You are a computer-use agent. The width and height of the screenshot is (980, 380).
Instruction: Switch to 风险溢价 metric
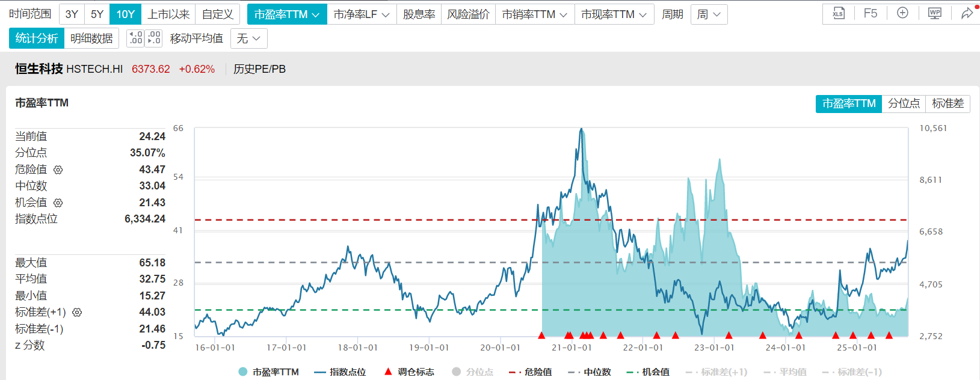468,14
